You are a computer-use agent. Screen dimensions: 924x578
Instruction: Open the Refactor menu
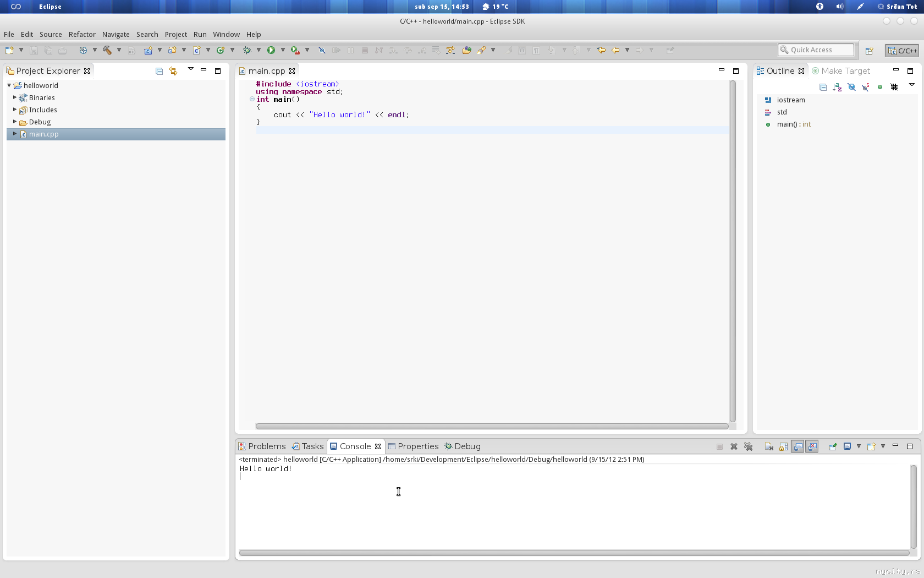click(x=82, y=34)
